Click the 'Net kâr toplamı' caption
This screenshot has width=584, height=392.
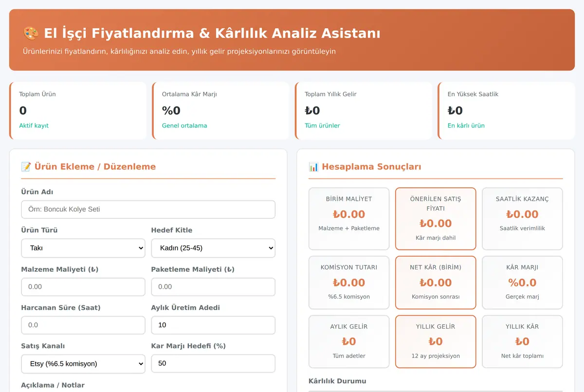click(x=522, y=356)
